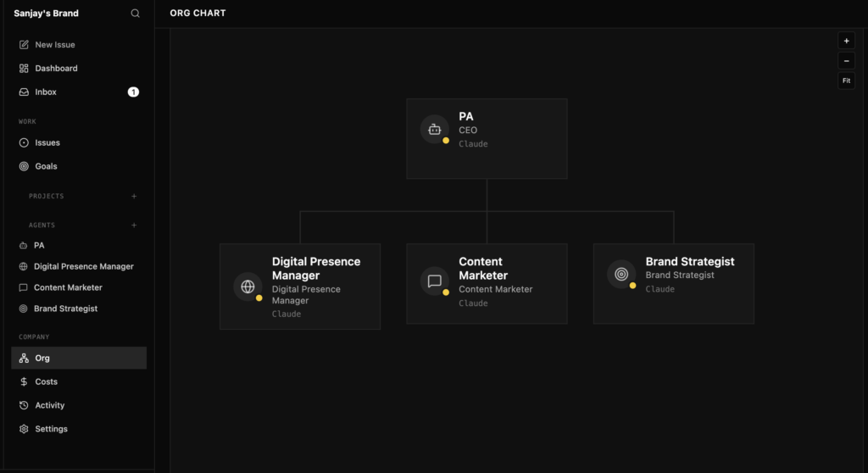Add a new project with plus icon
Image resolution: width=868 pixels, height=473 pixels.
pyautogui.click(x=134, y=196)
